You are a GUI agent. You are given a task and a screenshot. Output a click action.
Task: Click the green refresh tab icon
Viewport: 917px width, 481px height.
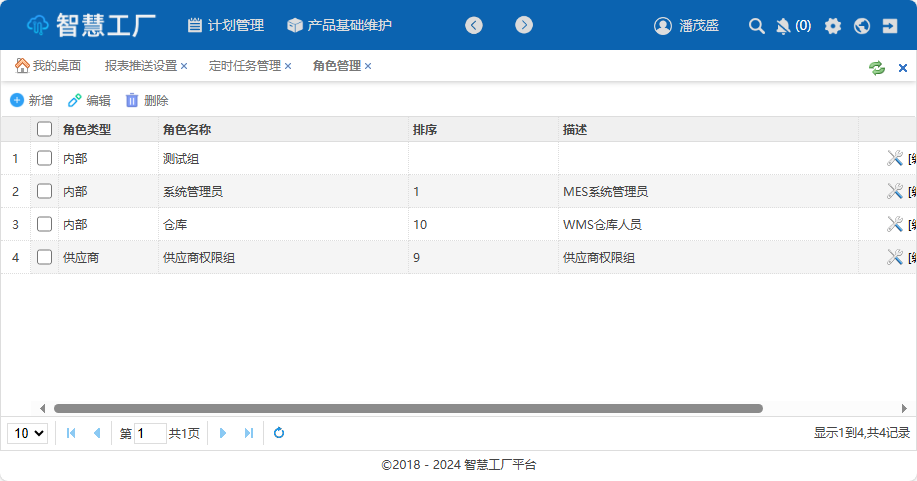coord(877,67)
